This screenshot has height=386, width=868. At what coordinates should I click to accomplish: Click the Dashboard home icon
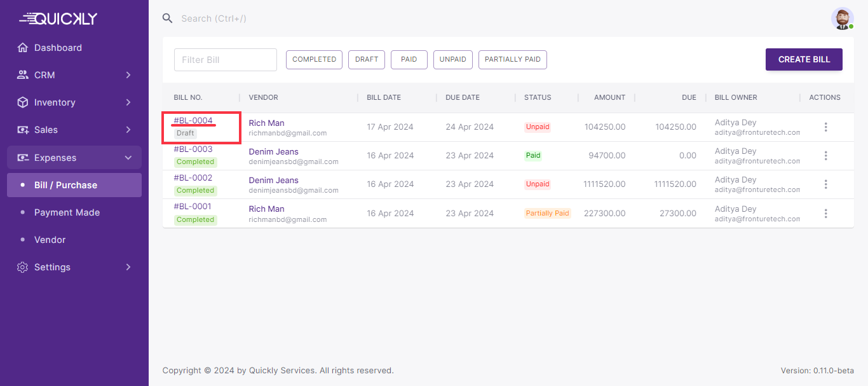(23, 48)
